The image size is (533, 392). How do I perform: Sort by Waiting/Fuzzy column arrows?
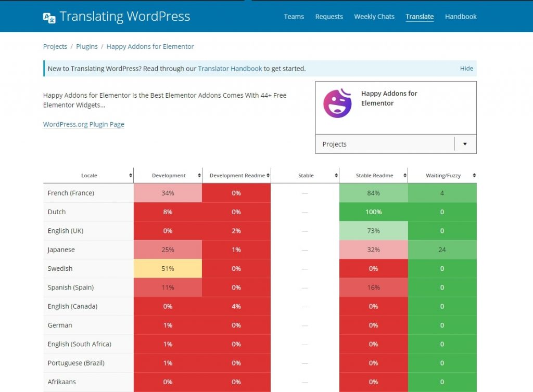tap(474, 176)
